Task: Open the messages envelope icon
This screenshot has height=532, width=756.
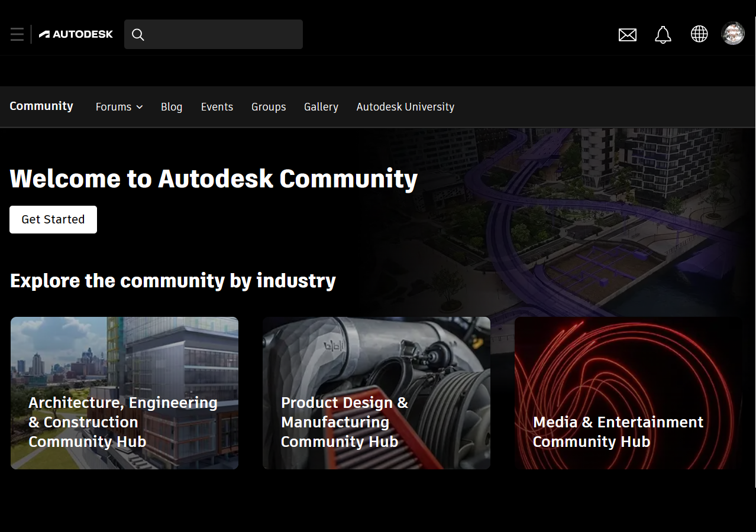Action: point(627,35)
